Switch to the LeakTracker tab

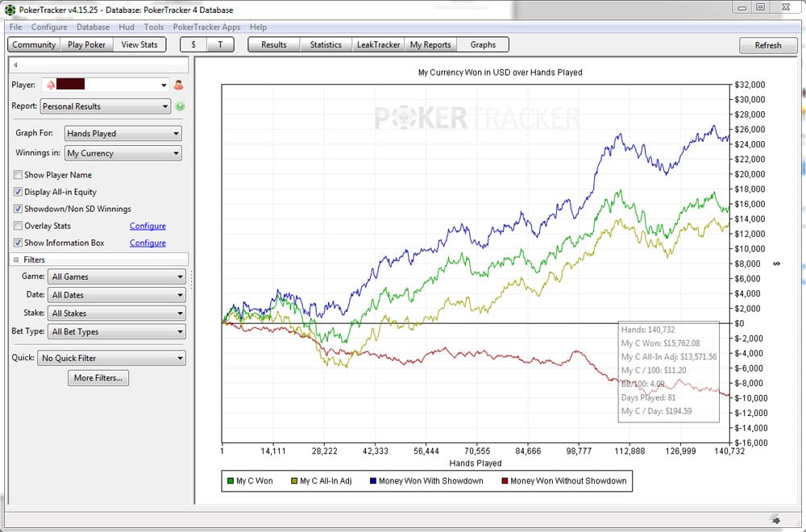(x=378, y=44)
